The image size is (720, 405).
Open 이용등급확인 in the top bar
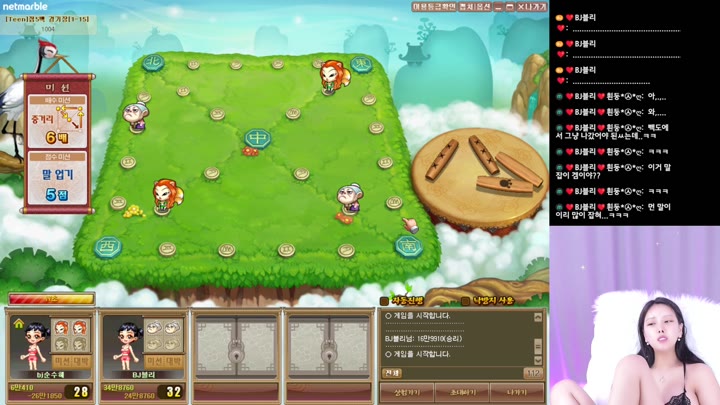pyautogui.click(x=434, y=7)
